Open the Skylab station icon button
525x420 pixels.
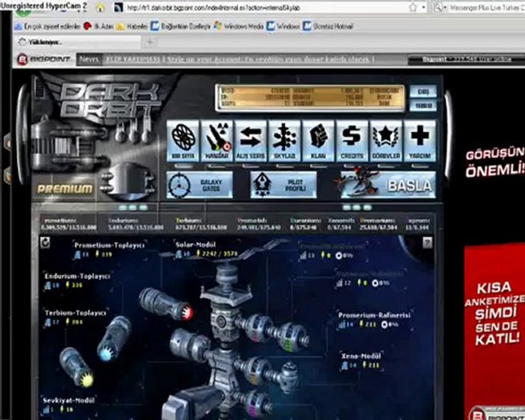tap(285, 141)
